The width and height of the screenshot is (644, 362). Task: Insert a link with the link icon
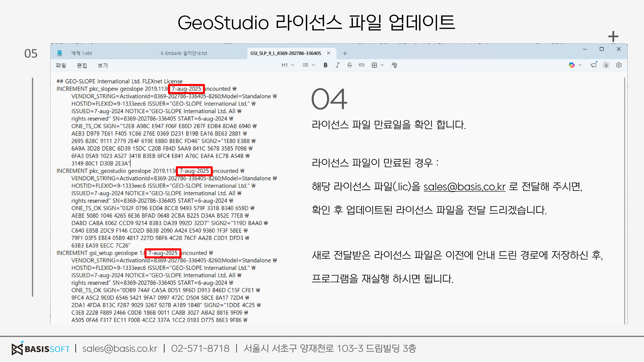361,65
